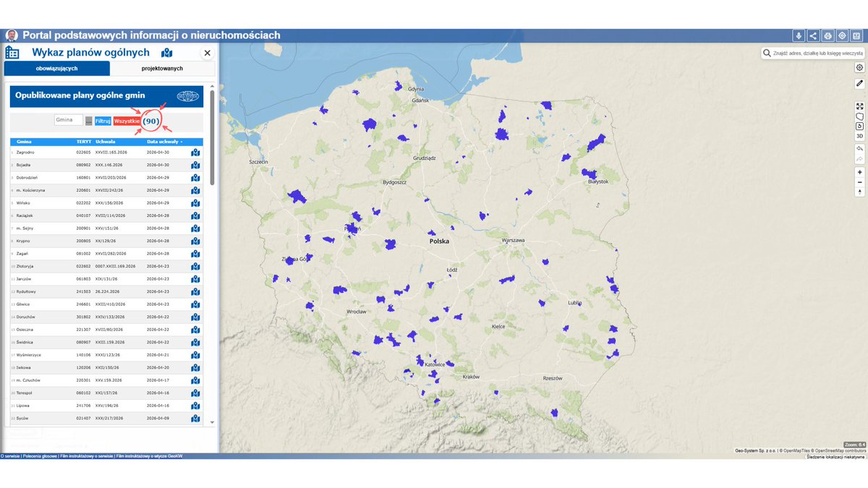The width and height of the screenshot is (868, 488).
Task: Open the Polecenia głosowe link
Action: [40, 456]
